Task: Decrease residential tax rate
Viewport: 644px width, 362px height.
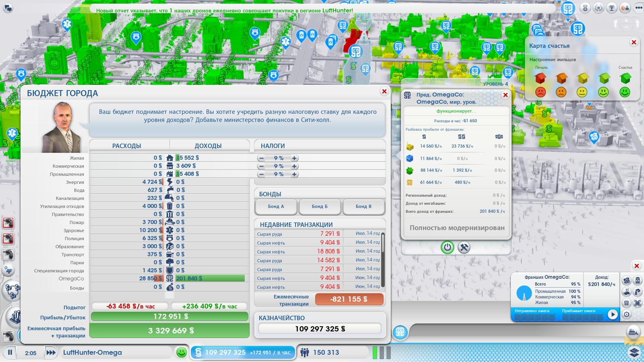Action: (262, 158)
